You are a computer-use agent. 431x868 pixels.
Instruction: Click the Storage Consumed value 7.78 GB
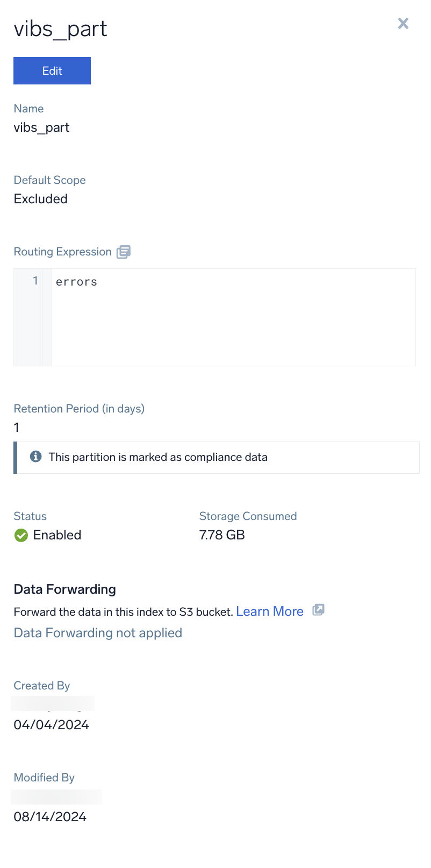(222, 535)
